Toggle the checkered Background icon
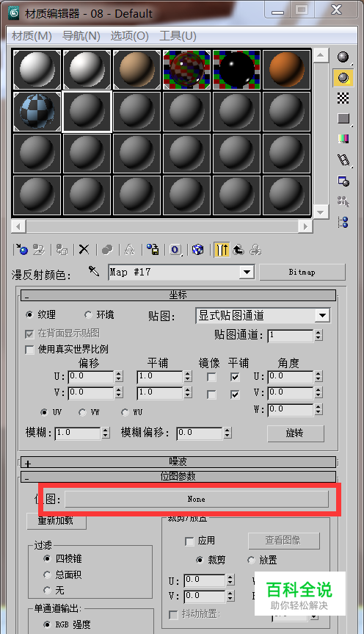Viewport: 364px width, 634px height. 343,98
